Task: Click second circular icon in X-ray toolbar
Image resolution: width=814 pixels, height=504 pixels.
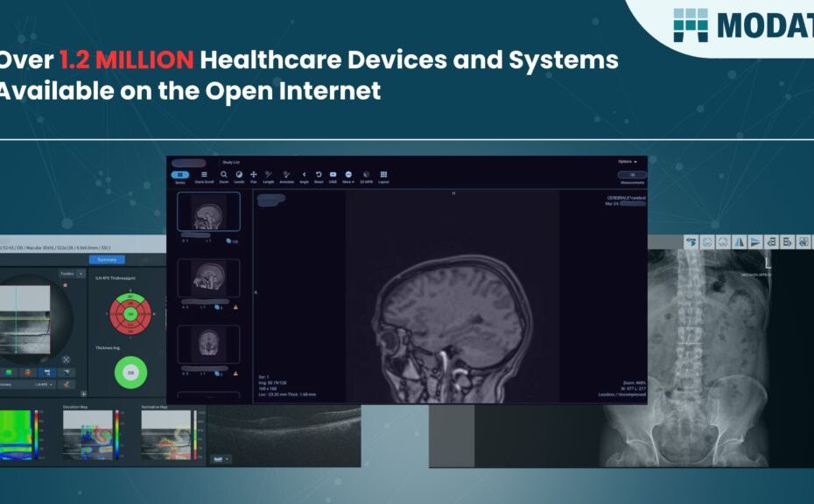Action: [707, 241]
